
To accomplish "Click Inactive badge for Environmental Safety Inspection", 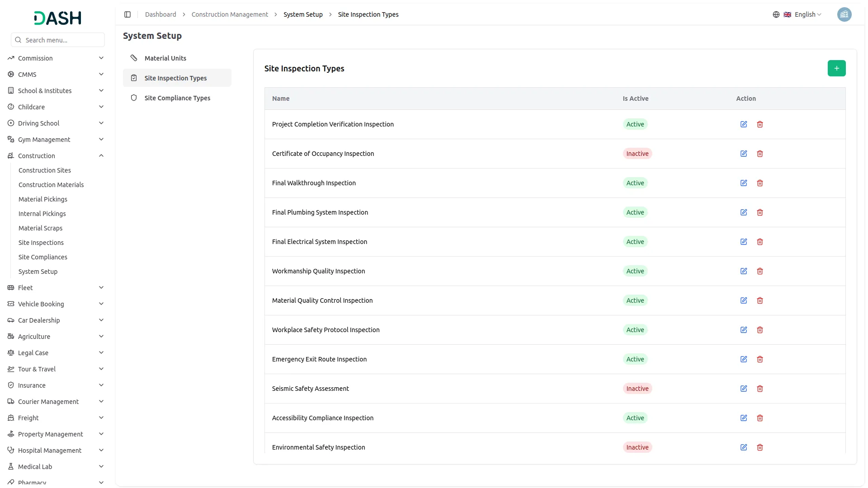I will pyautogui.click(x=637, y=447).
